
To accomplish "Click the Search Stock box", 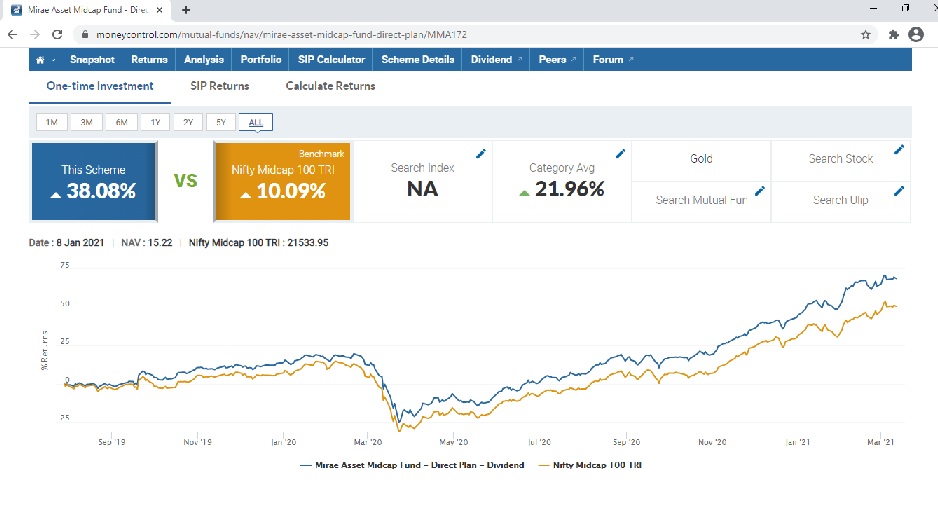I will tap(840, 161).
